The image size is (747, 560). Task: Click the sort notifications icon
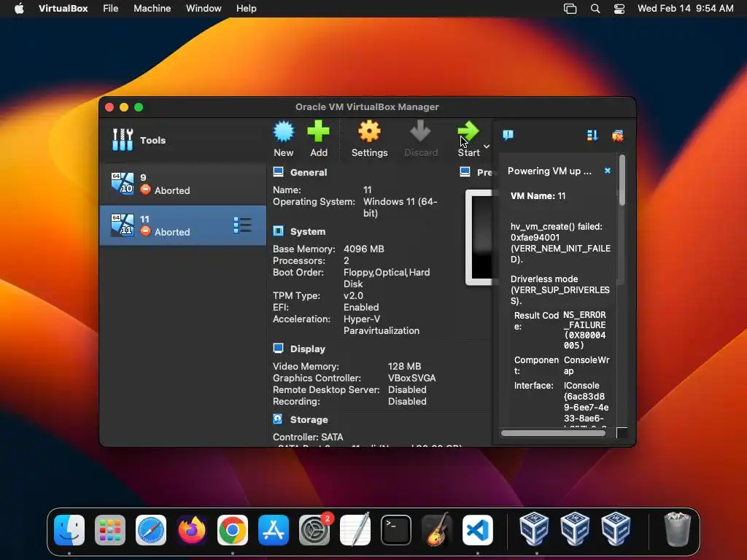click(592, 136)
